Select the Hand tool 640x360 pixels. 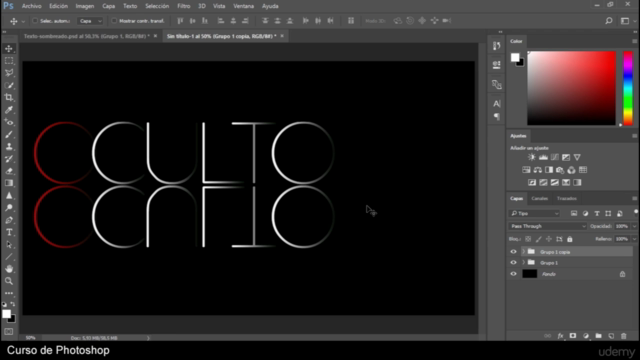point(9,269)
